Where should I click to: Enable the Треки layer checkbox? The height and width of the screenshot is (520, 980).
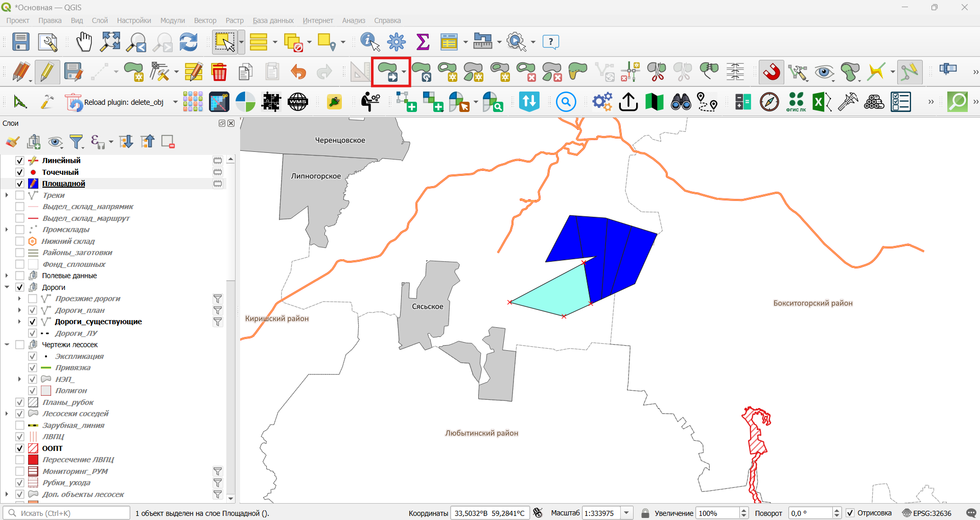[x=20, y=195]
